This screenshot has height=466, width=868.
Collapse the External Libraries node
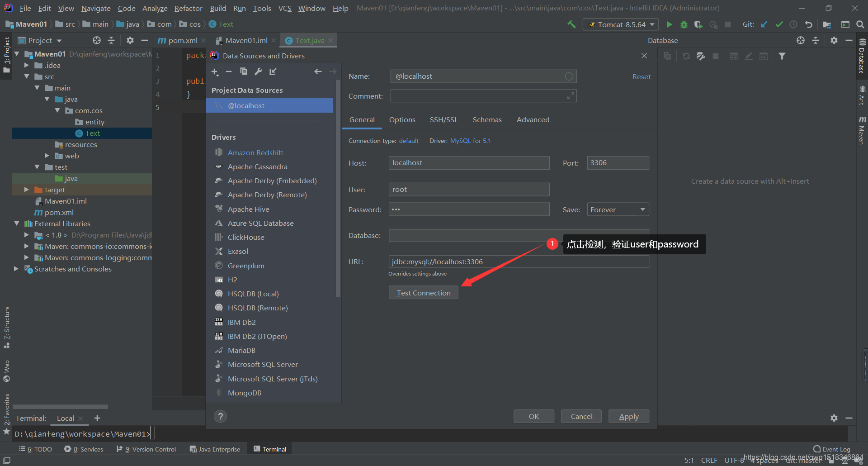(x=17, y=223)
